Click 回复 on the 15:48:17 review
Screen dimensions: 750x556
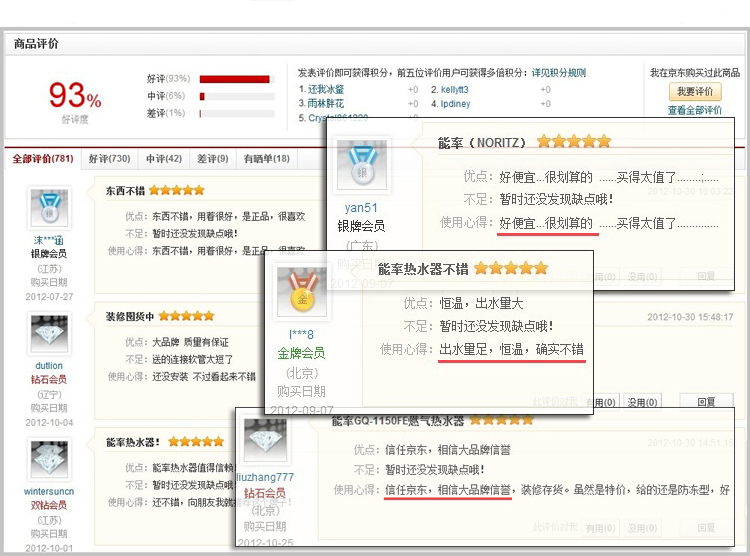(706, 402)
